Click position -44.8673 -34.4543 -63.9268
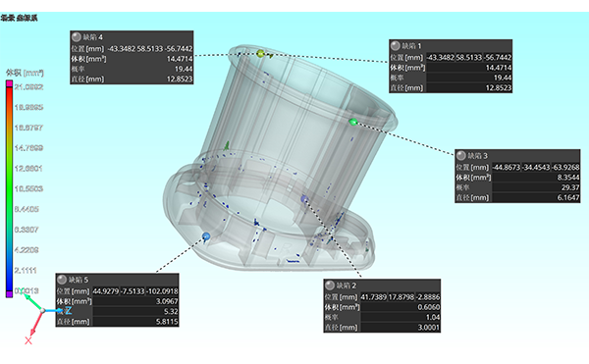This screenshot has height=364, width=589. [536, 167]
